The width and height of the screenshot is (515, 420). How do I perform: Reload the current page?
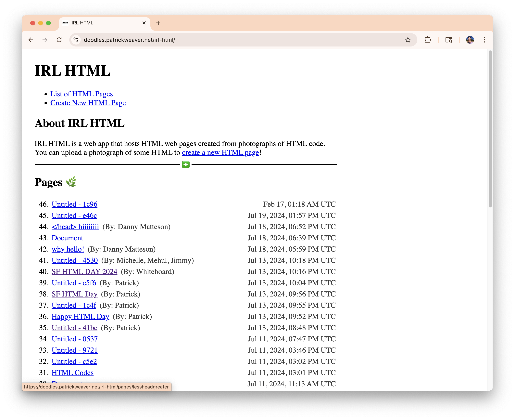(59, 40)
